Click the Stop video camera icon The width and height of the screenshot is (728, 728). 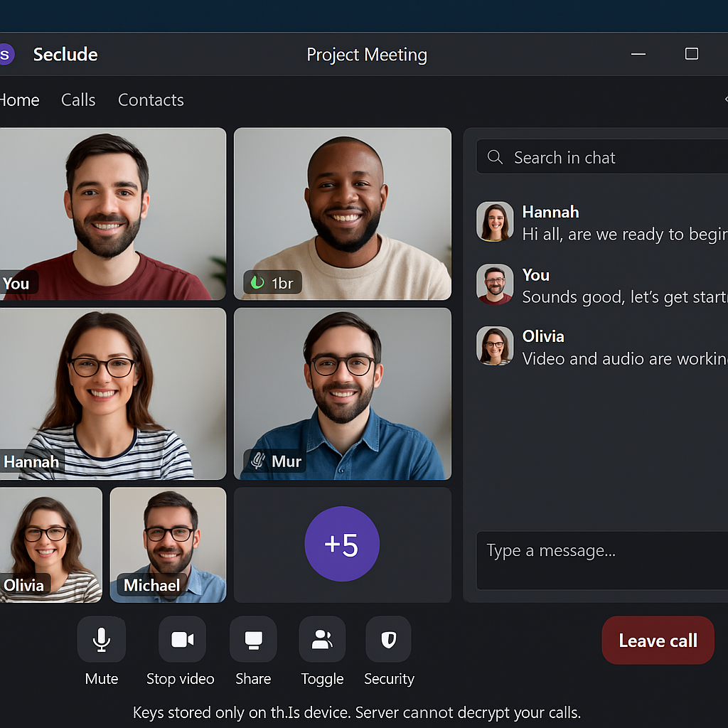click(x=182, y=640)
